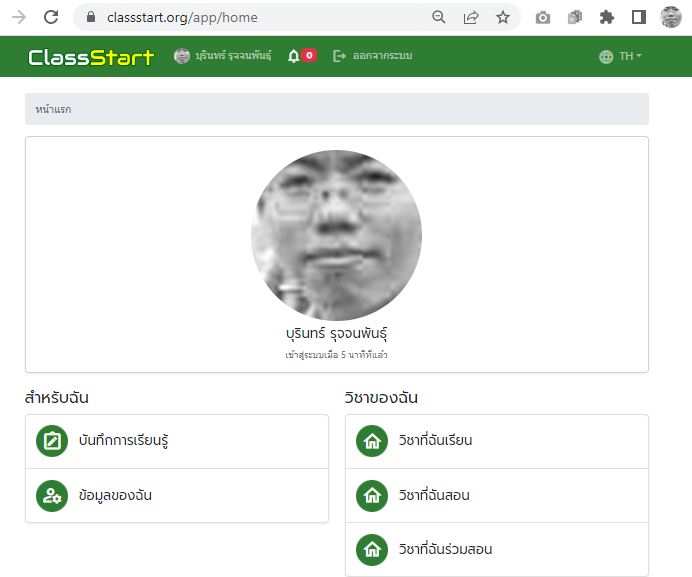Click the share page icon

point(471,17)
